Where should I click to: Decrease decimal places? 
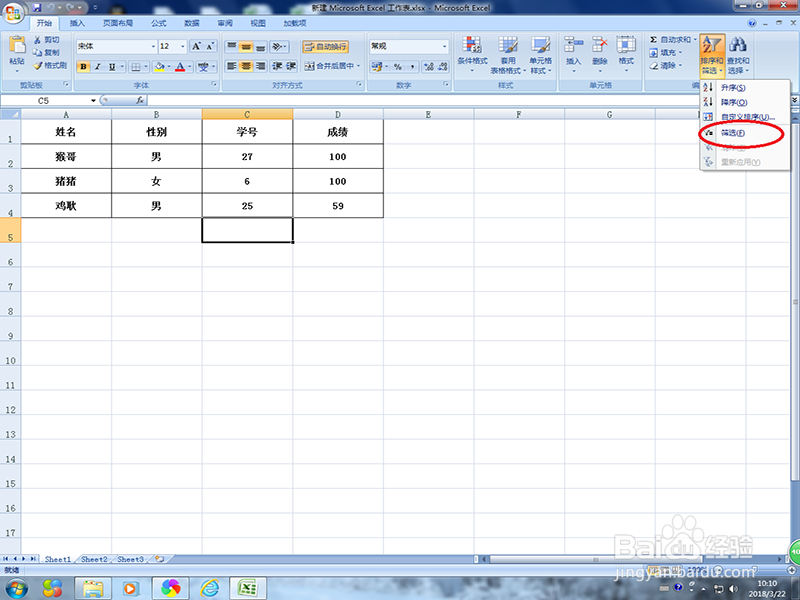442,66
